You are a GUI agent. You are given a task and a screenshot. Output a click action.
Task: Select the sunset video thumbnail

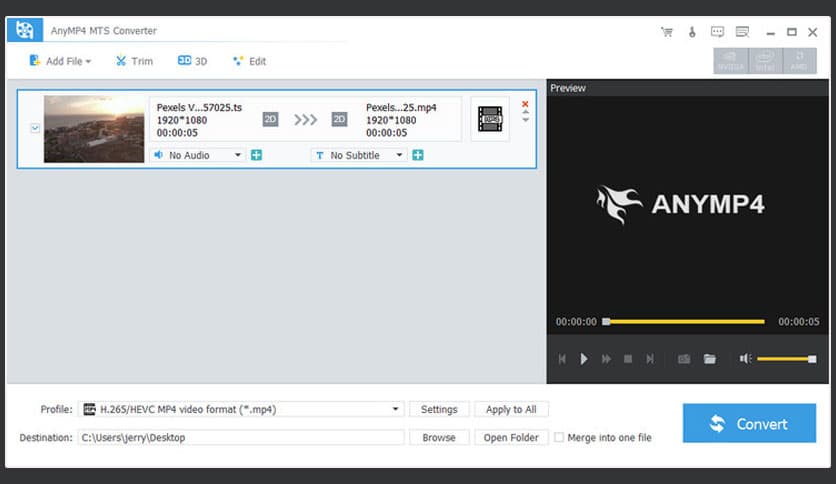[94, 129]
